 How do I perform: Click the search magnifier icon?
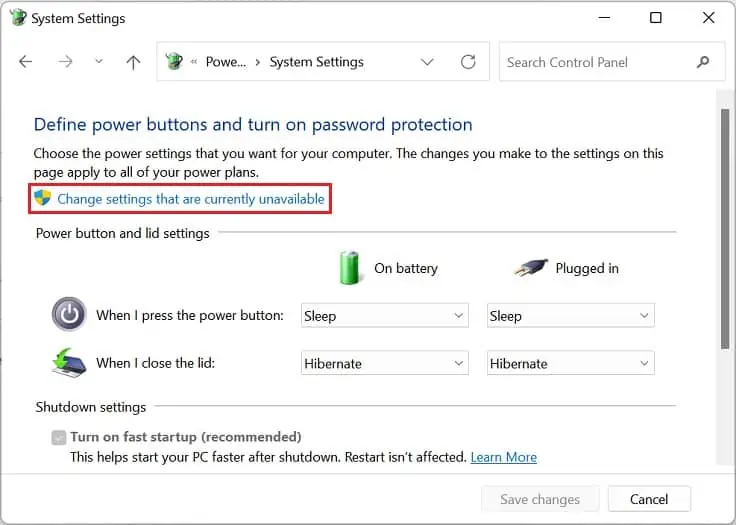tap(703, 62)
